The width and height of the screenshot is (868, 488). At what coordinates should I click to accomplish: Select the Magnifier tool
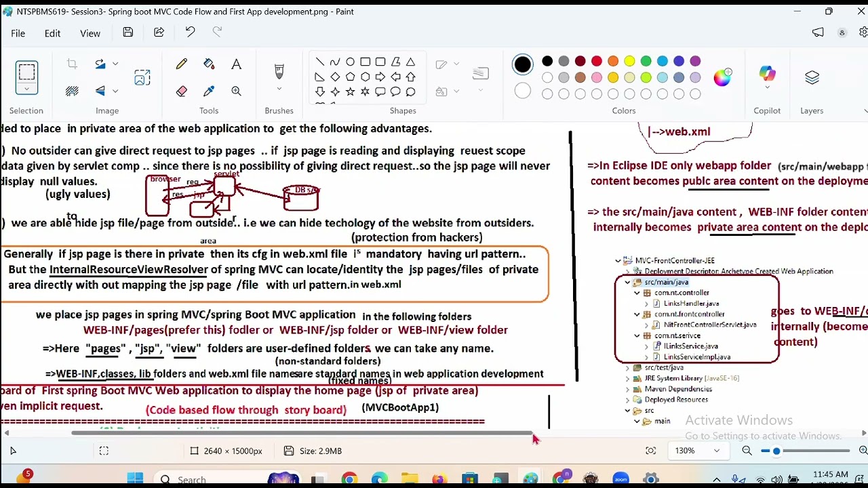pyautogui.click(x=236, y=91)
